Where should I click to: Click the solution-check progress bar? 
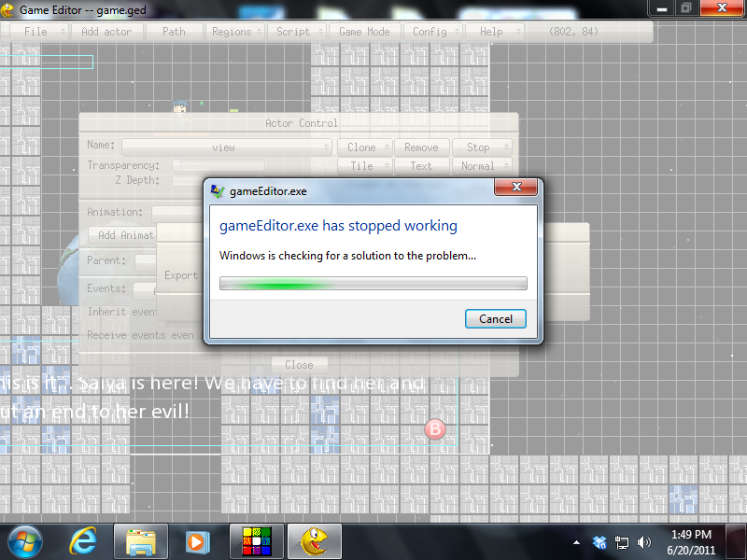pyautogui.click(x=373, y=284)
